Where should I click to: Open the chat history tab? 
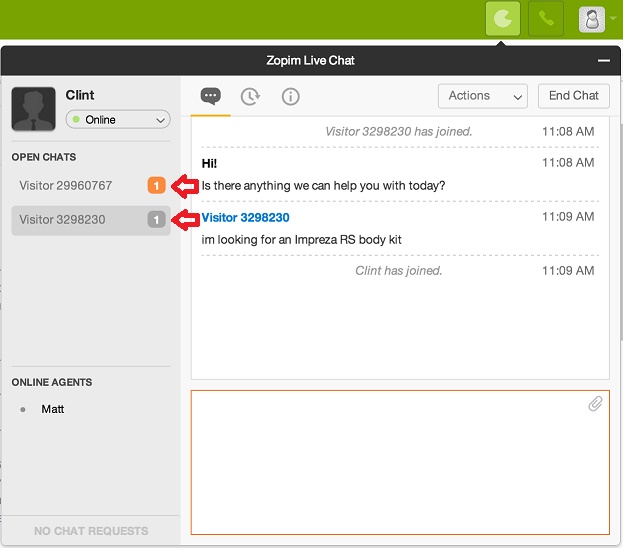click(250, 96)
